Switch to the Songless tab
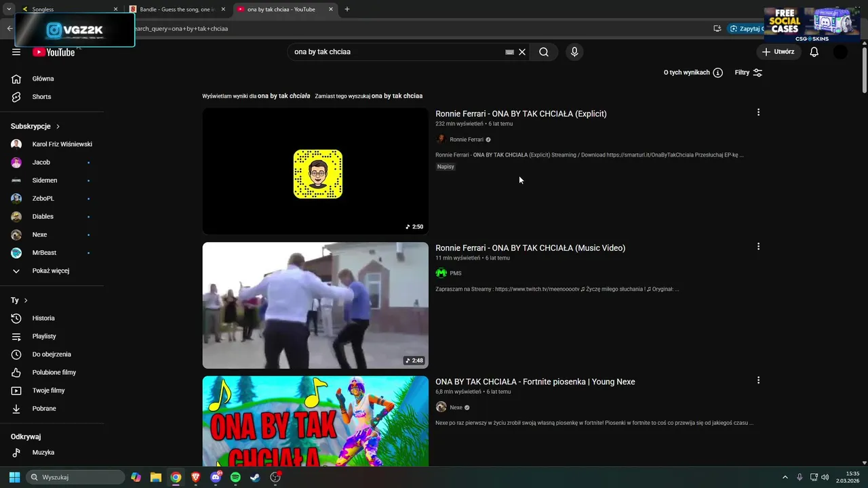The width and height of the screenshot is (868, 488). click(x=68, y=9)
